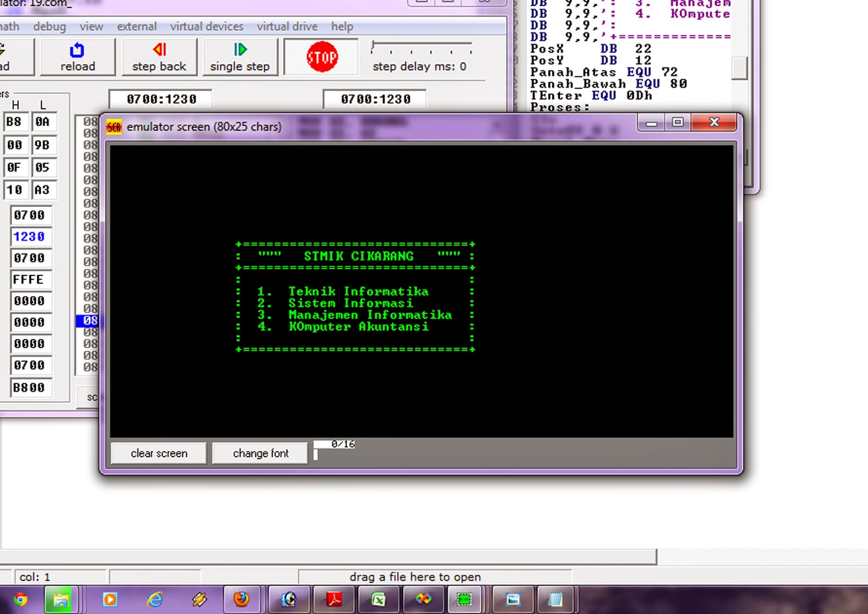Open Firefox from the taskbar

[241, 599]
